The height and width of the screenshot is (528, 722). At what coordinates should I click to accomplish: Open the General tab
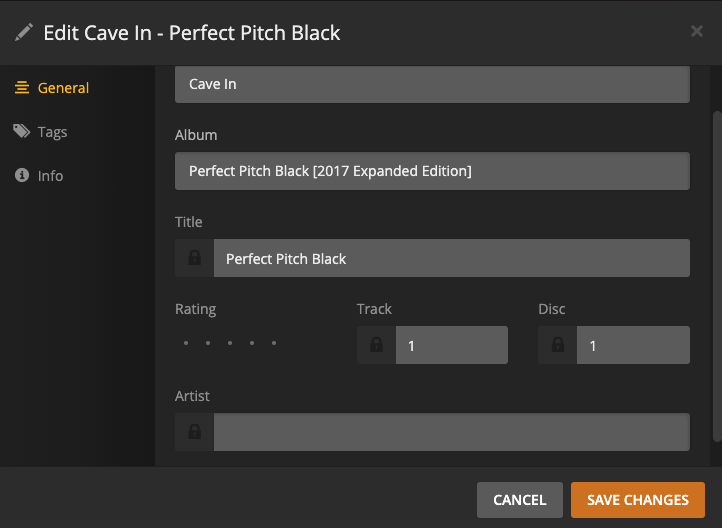[x=63, y=88]
